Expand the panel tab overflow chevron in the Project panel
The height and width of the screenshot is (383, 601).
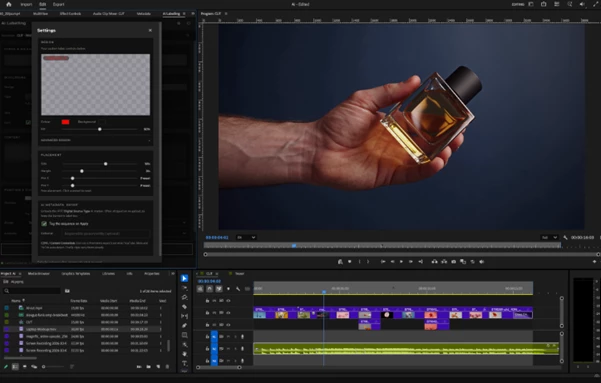click(172, 273)
